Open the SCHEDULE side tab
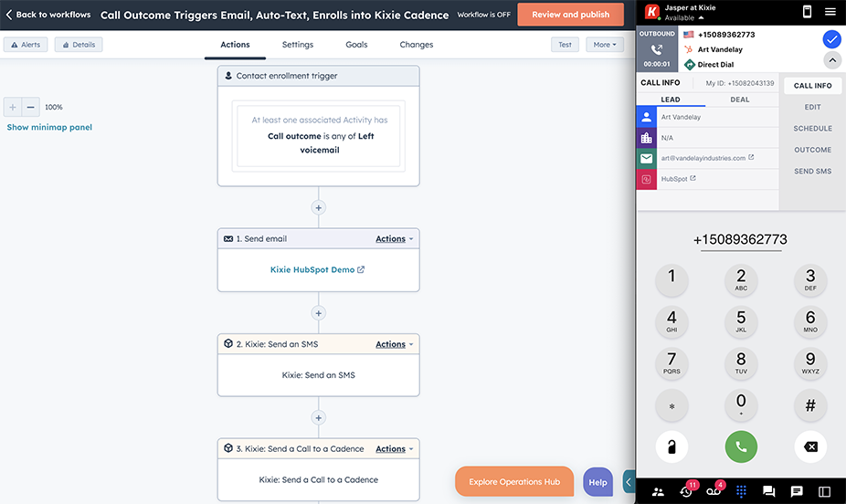The width and height of the screenshot is (846, 504). (812, 129)
